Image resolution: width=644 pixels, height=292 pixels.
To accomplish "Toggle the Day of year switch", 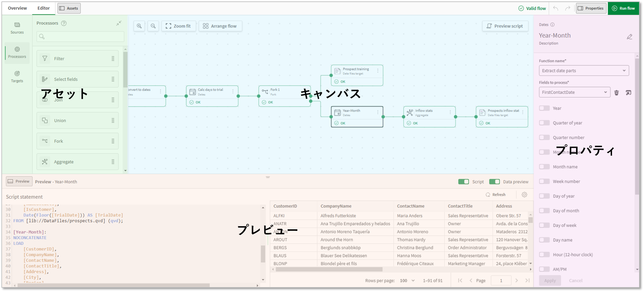I will 544,196.
